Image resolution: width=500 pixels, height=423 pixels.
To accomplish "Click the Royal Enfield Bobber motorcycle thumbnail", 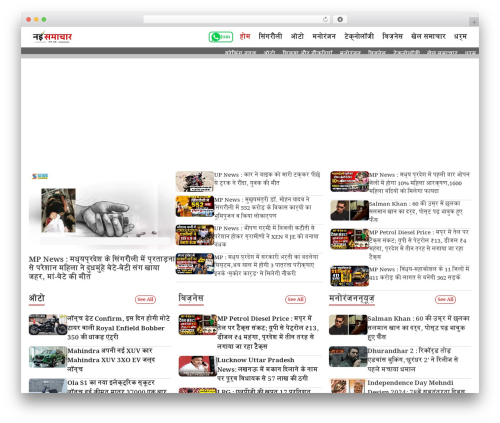I will [x=48, y=325].
